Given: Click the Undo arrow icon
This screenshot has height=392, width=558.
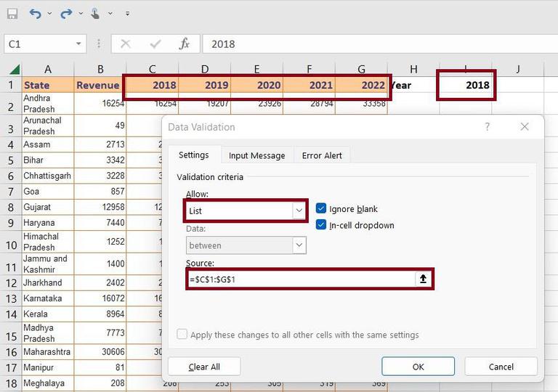Looking at the screenshot, I should (35, 14).
